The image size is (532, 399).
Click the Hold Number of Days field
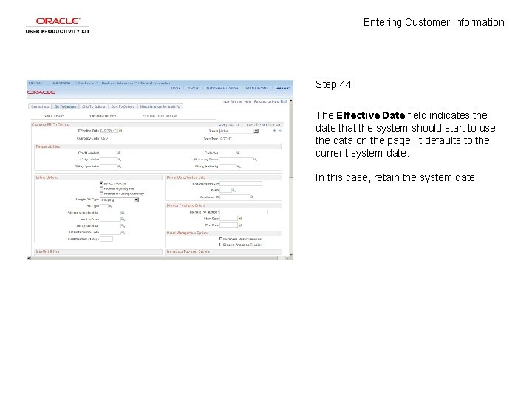pyautogui.click(x=106, y=239)
